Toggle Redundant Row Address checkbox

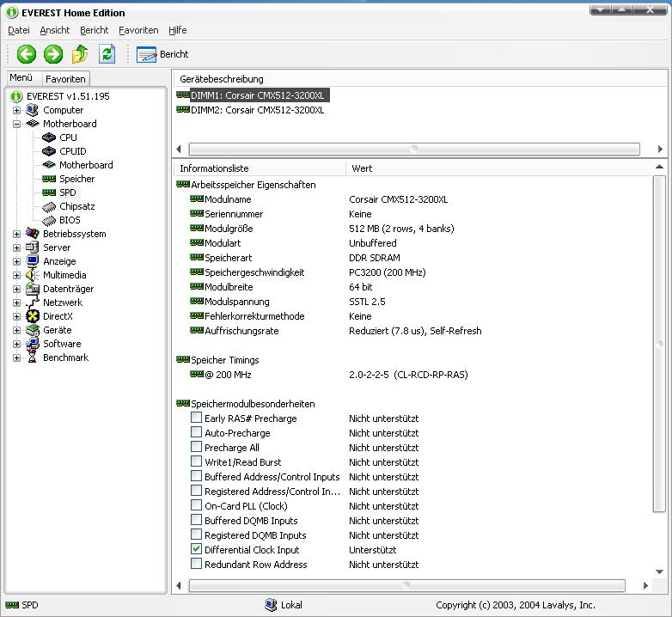[x=196, y=564]
